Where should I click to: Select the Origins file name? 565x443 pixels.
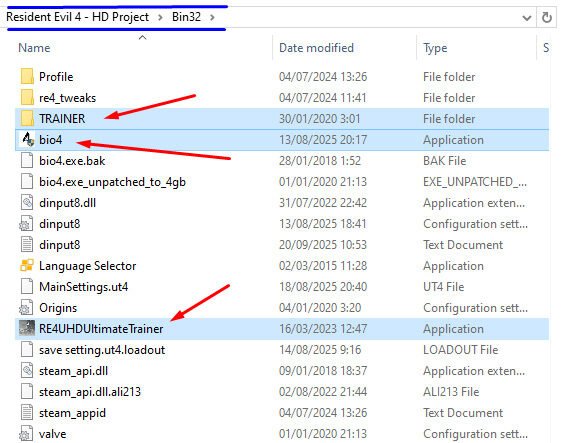58,308
